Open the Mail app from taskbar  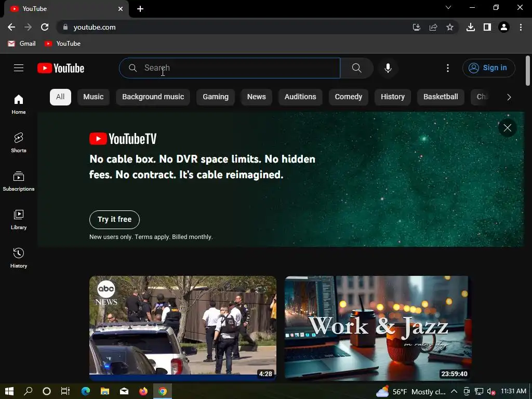click(x=124, y=391)
